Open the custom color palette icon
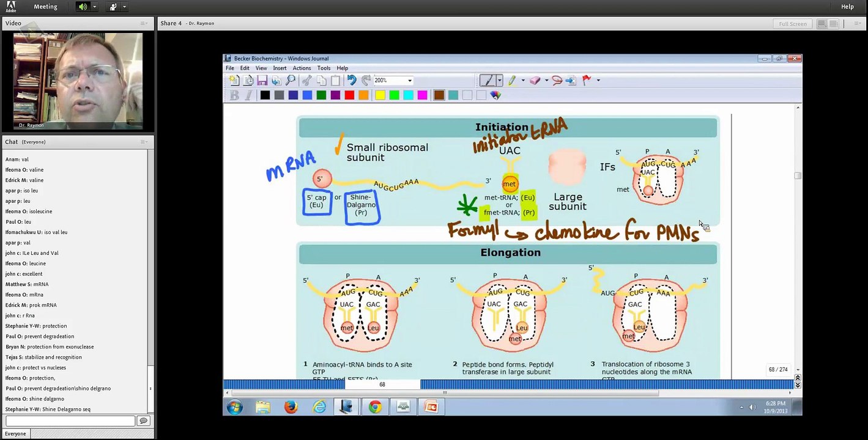868x440 pixels. coord(495,95)
